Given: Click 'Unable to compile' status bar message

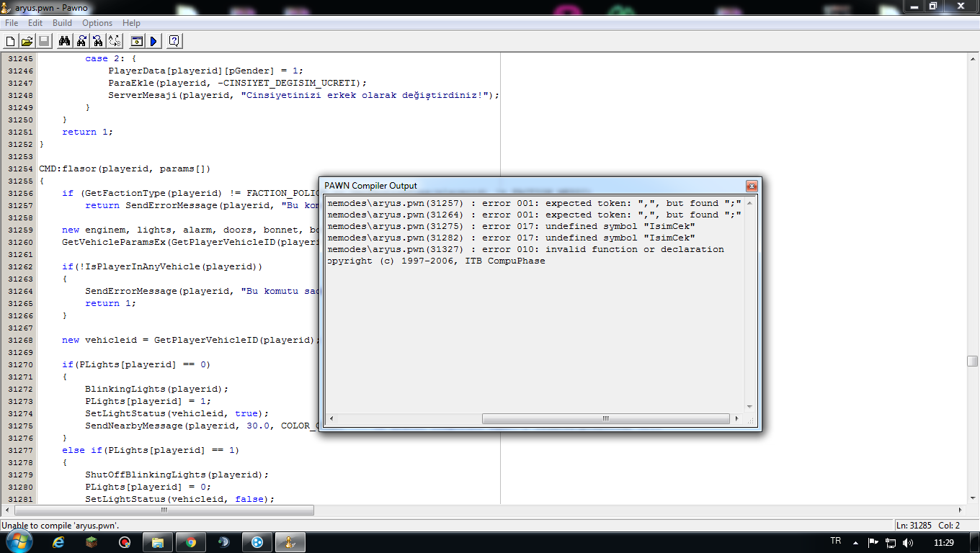Looking at the screenshot, I should tap(61, 526).
